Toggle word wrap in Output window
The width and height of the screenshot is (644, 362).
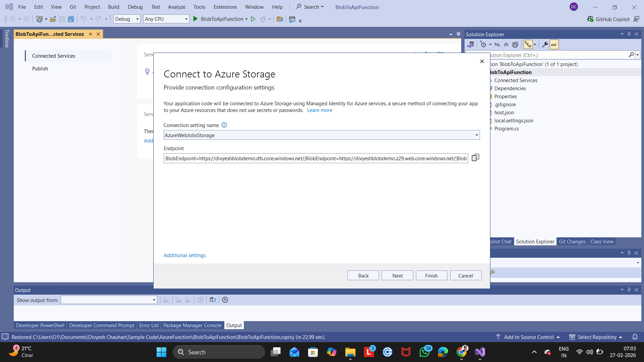point(213,300)
